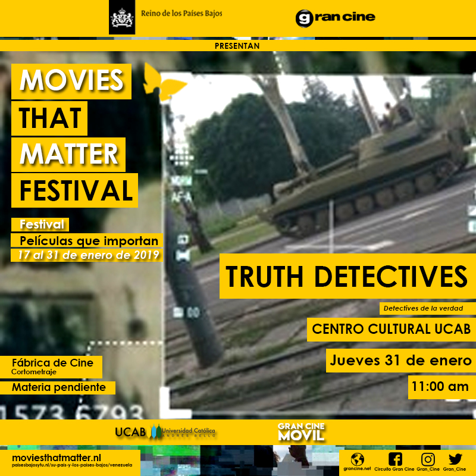Viewport: 476px width, 476px height.
Task: Open the paisesbajosytu.nl Venezuela link
Action: pos(72,465)
